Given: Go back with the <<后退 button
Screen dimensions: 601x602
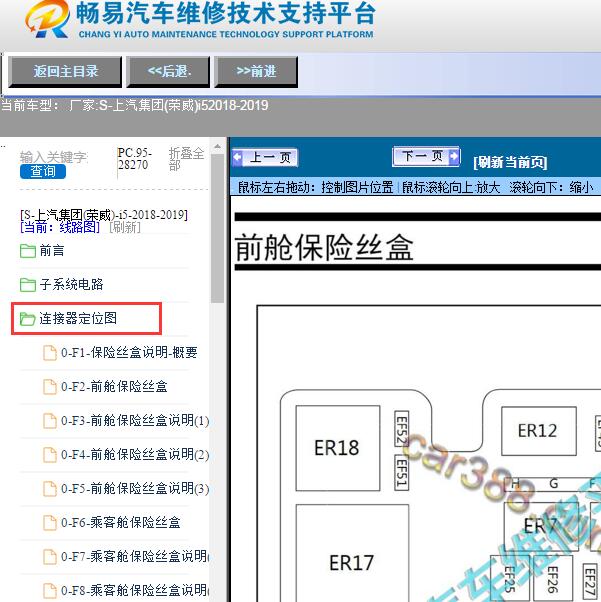Looking at the screenshot, I should point(168,71).
